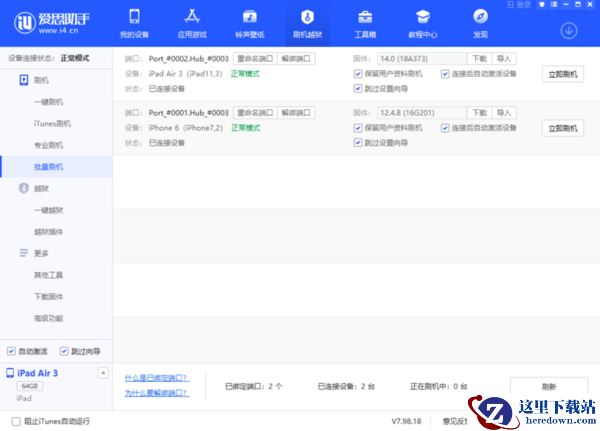Click the 更多 more list icon in sidebar
The image size is (600, 431).
coord(24,253)
